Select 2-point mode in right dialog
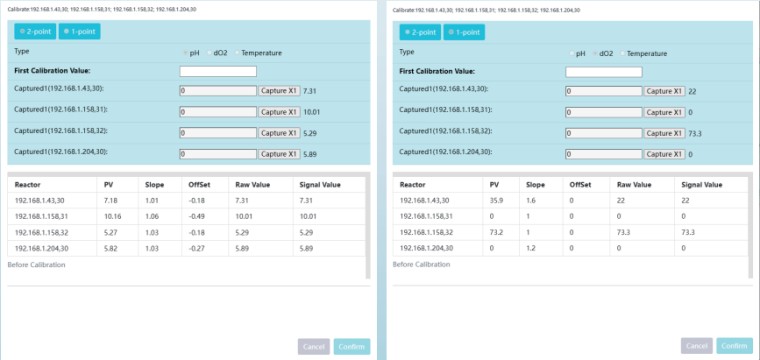 coord(420,32)
